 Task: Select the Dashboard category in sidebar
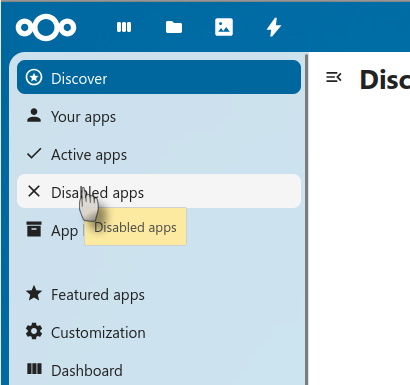(x=159, y=370)
